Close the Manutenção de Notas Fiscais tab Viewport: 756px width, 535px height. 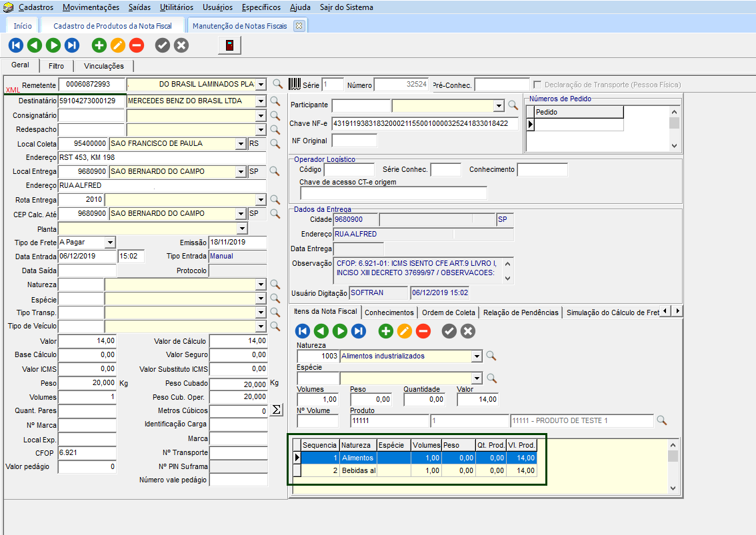(299, 26)
